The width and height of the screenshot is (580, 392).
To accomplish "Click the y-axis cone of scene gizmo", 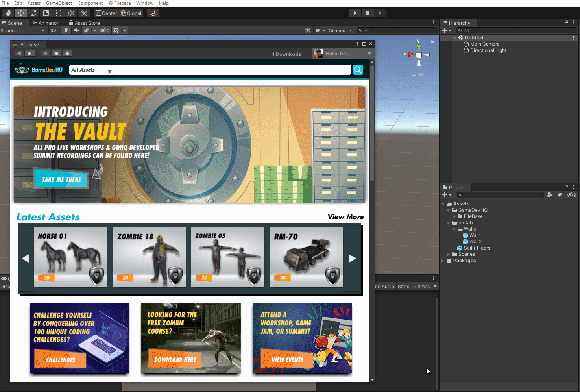I will click(419, 47).
